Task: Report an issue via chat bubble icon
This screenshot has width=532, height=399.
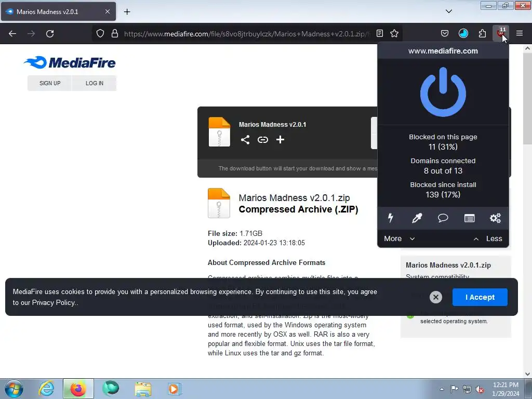Action: point(443,218)
